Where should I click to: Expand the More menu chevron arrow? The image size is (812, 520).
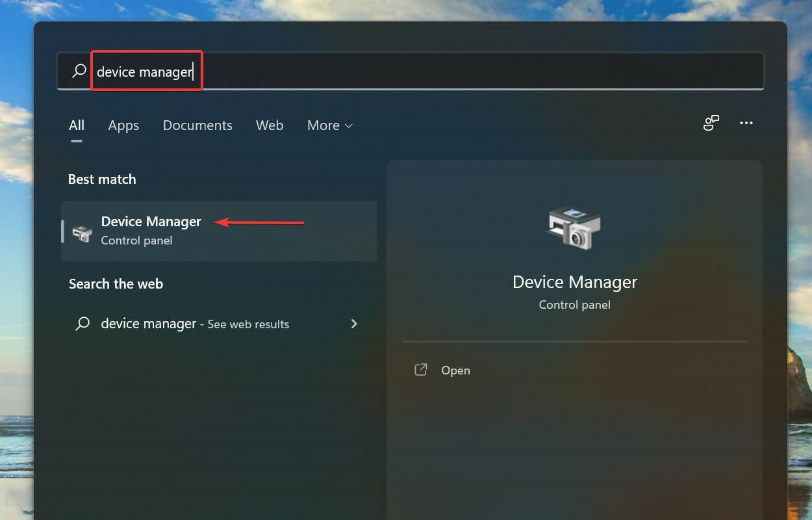coord(349,126)
